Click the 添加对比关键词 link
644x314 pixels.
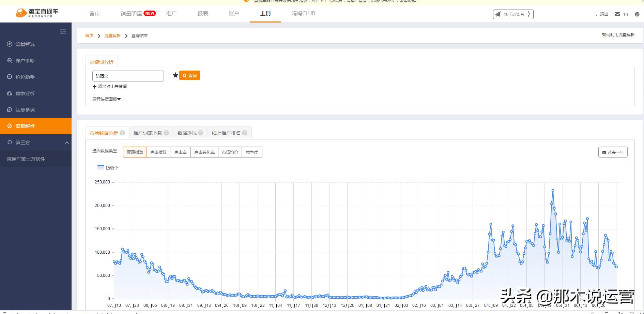110,87
